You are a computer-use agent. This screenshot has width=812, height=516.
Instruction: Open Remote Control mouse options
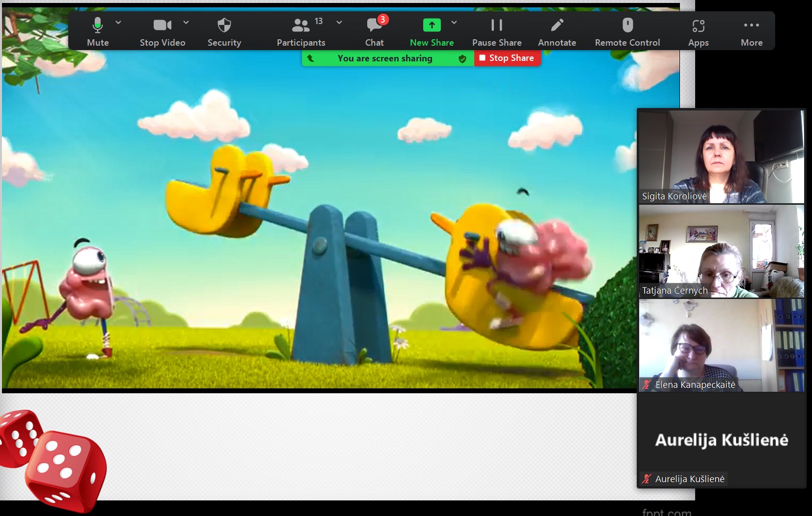(x=627, y=31)
